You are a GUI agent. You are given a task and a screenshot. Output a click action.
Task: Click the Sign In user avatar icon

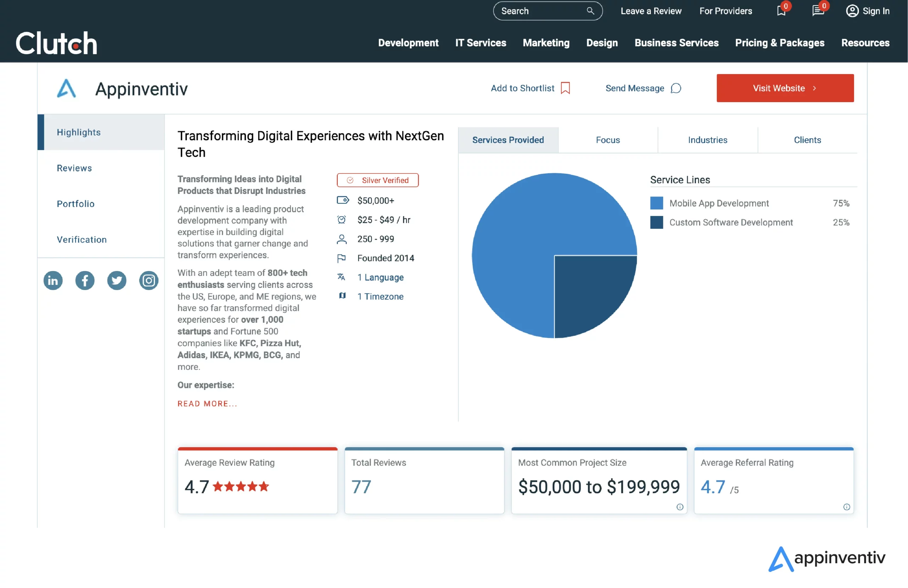[x=852, y=11]
